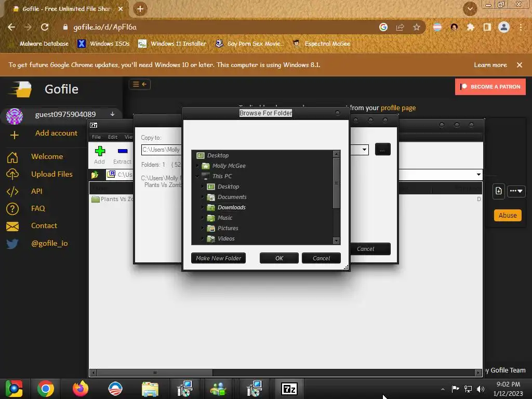Dismiss the Chrome update banner
This screenshot has height=399, width=532.
click(x=519, y=65)
